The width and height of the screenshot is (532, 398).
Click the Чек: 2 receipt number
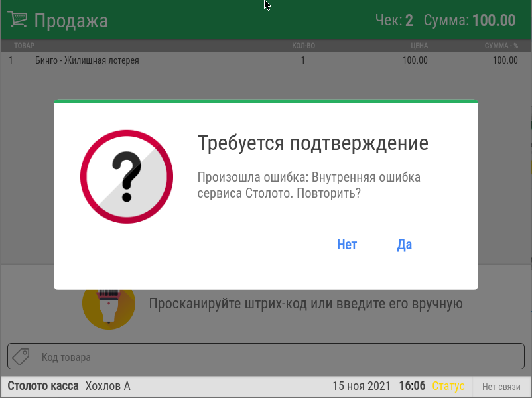pos(394,20)
